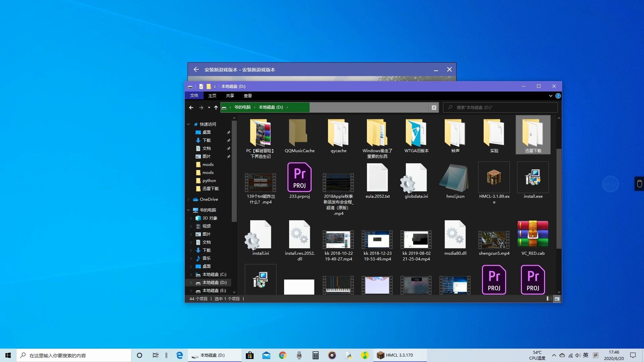The height and width of the screenshot is (362, 644).
Task: Switch to large icons view toggle
Action: [x=557, y=299]
